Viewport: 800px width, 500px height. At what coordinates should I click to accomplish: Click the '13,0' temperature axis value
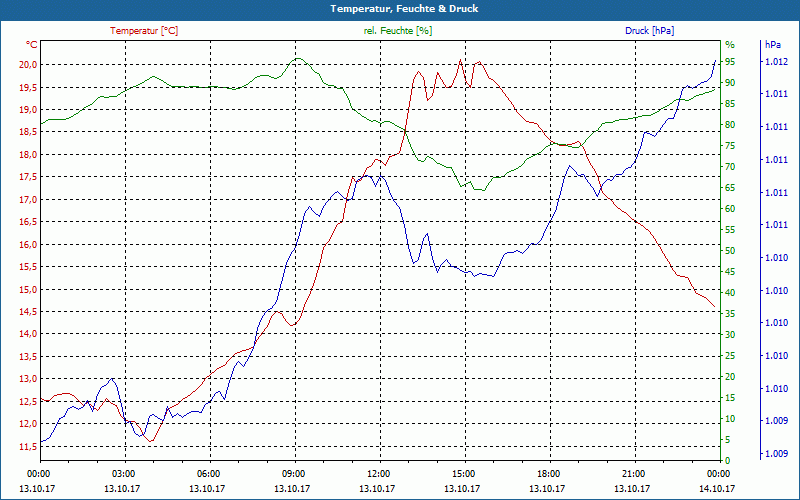28,379
